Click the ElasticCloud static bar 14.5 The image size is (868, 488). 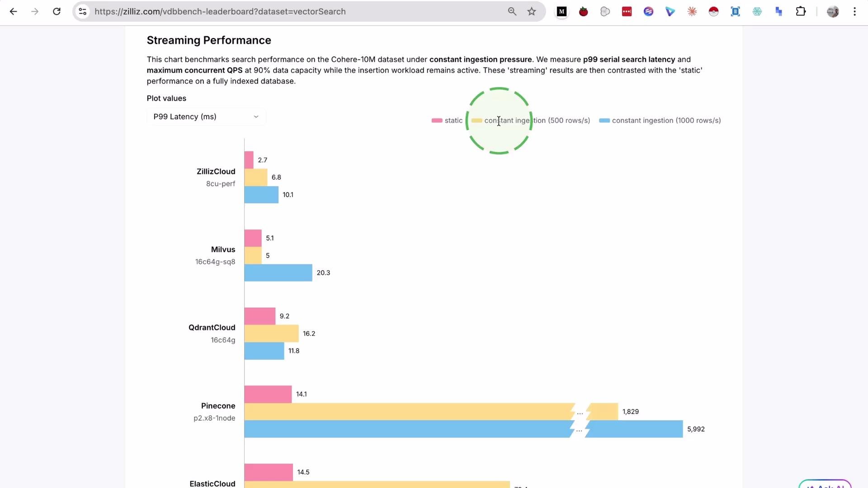click(269, 472)
